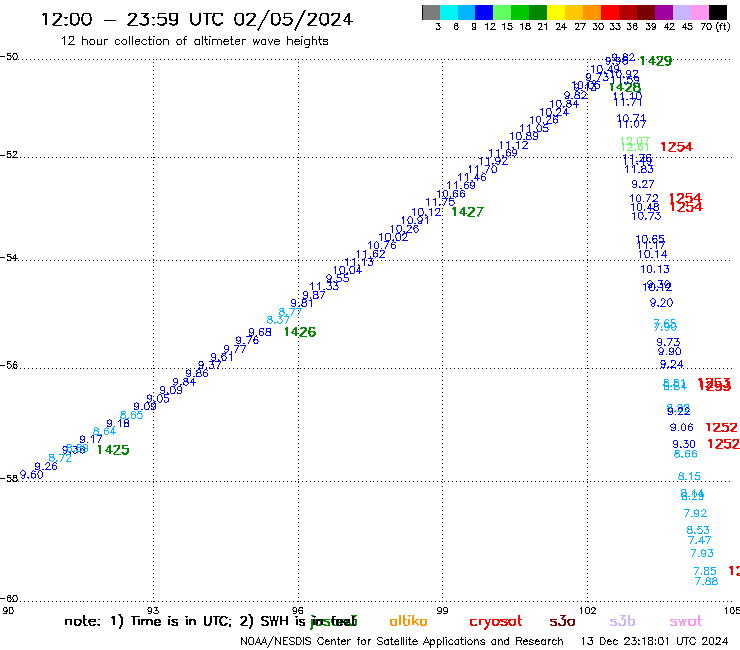Image resolution: width=740 pixels, height=650 pixels.
Task: Click the 'note: 1) Time is in UTC' text
Action: [148, 621]
